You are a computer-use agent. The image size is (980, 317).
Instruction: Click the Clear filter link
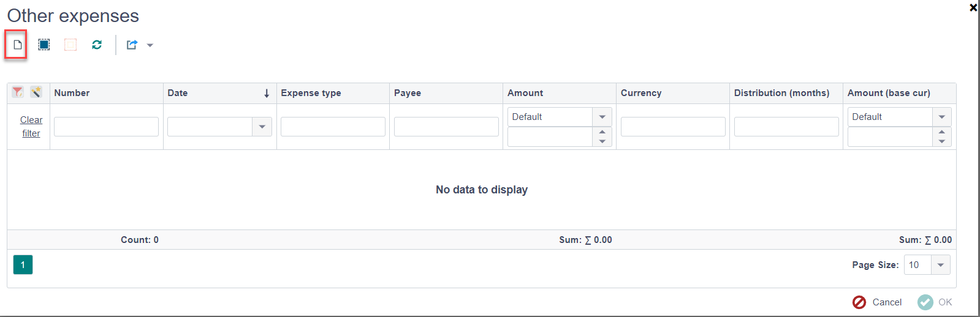[x=31, y=127]
